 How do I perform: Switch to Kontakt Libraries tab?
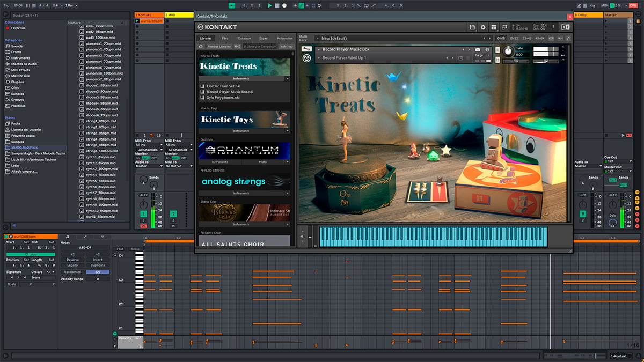pos(206,39)
